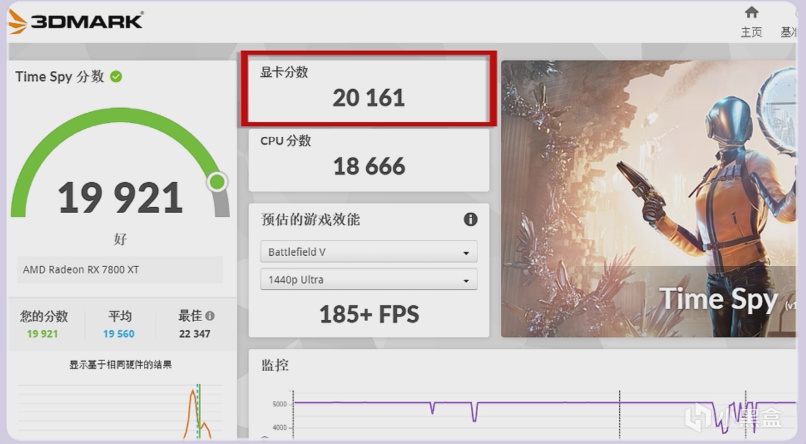
Task: Go to the Home (主页) tab
Action: point(752,23)
